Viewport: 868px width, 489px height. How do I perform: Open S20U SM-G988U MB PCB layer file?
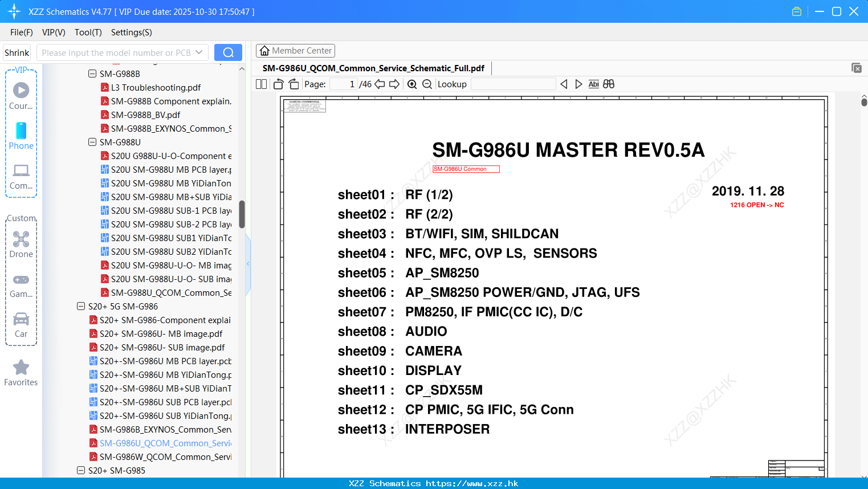click(x=166, y=169)
